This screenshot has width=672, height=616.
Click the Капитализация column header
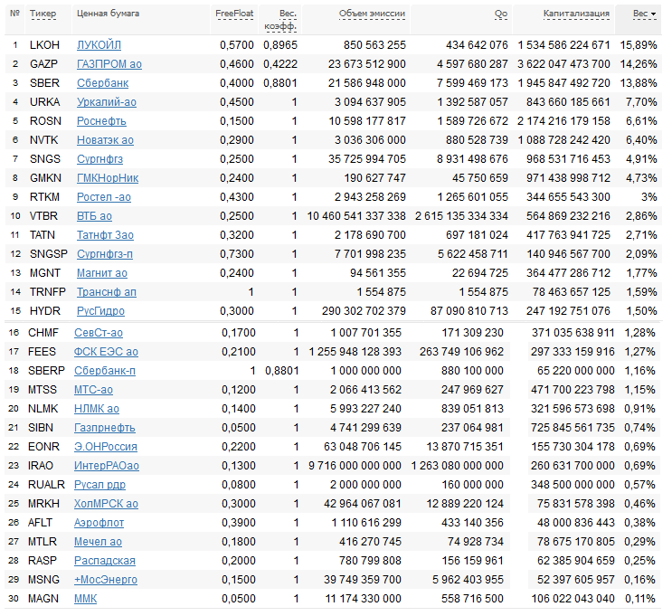(576, 14)
